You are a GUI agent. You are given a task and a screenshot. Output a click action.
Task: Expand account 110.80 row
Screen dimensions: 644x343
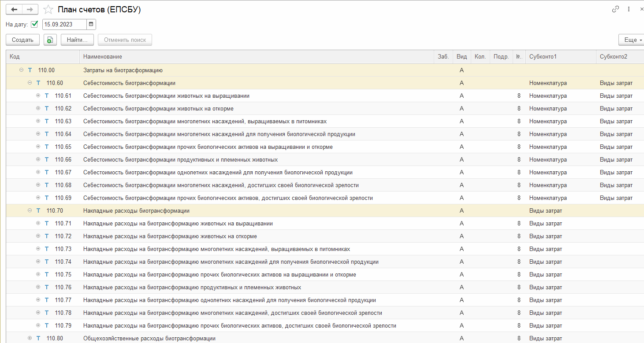click(x=30, y=338)
